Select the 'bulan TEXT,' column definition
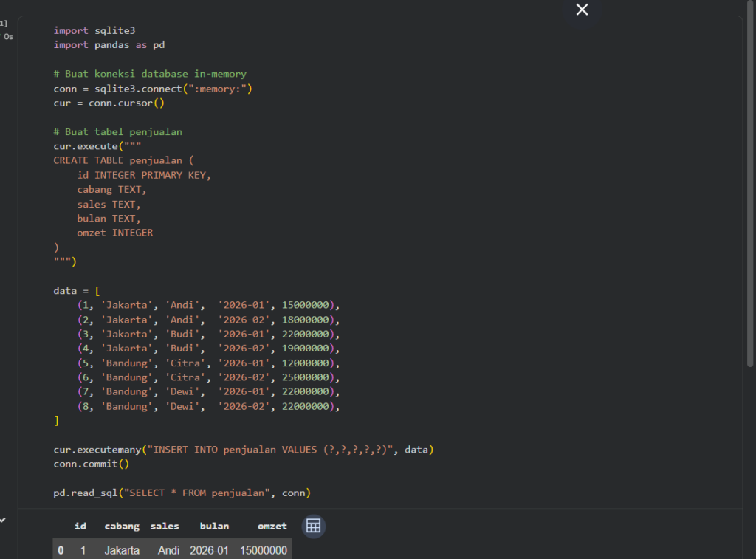Screen dimensions: 756x559 point(109,219)
